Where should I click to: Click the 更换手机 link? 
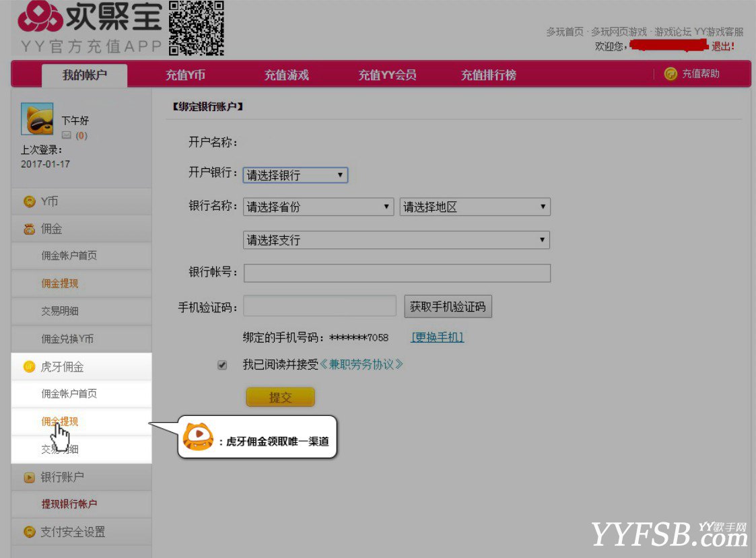[x=438, y=337]
